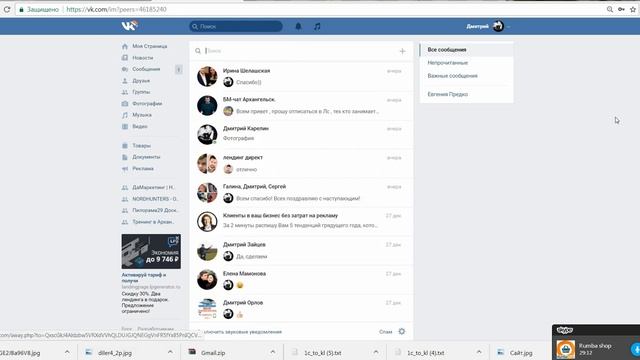Image resolution: width=640 pixels, height=360 pixels.
Task: Open лендинг директ conversation
Action: [301, 164]
